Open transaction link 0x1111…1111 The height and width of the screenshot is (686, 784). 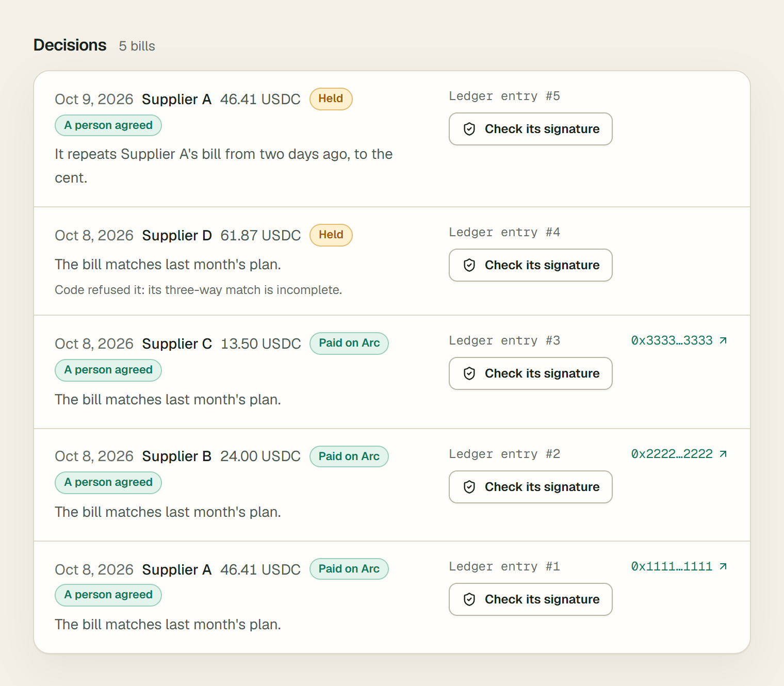tap(679, 566)
